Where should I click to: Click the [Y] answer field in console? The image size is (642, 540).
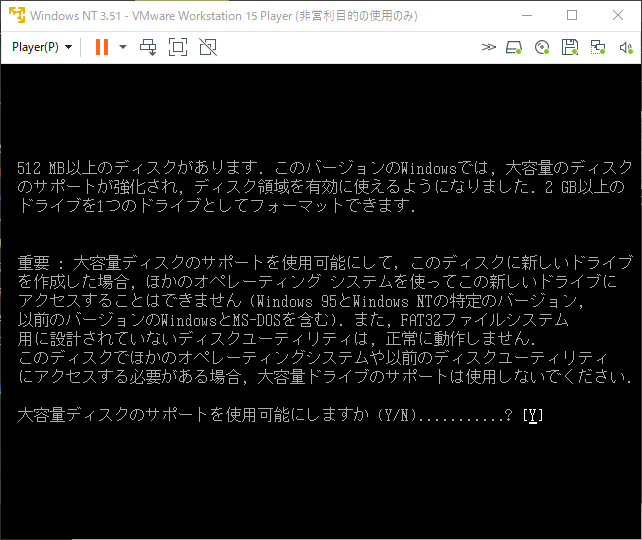pyautogui.click(x=533, y=416)
